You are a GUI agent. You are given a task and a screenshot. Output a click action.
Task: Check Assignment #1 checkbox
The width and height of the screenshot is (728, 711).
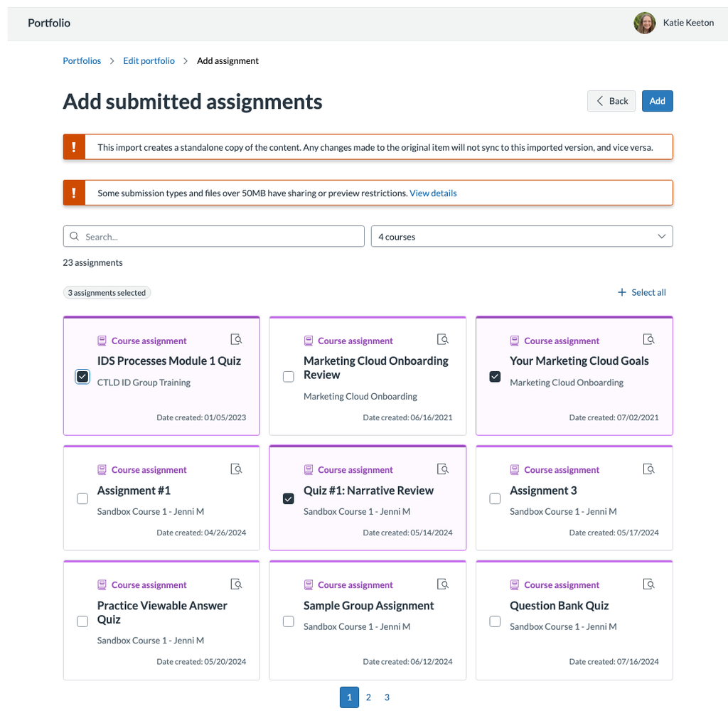[82, 499]
